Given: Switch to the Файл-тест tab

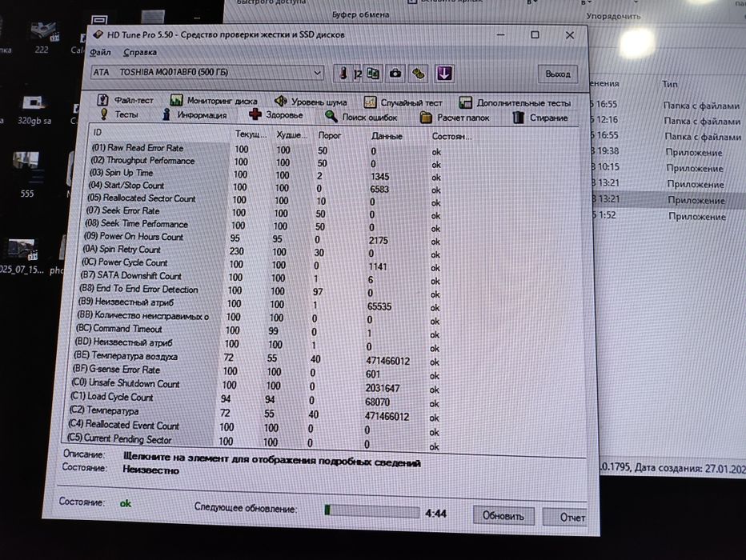Looking at the screenshot, I should click(x=126, y=100).
